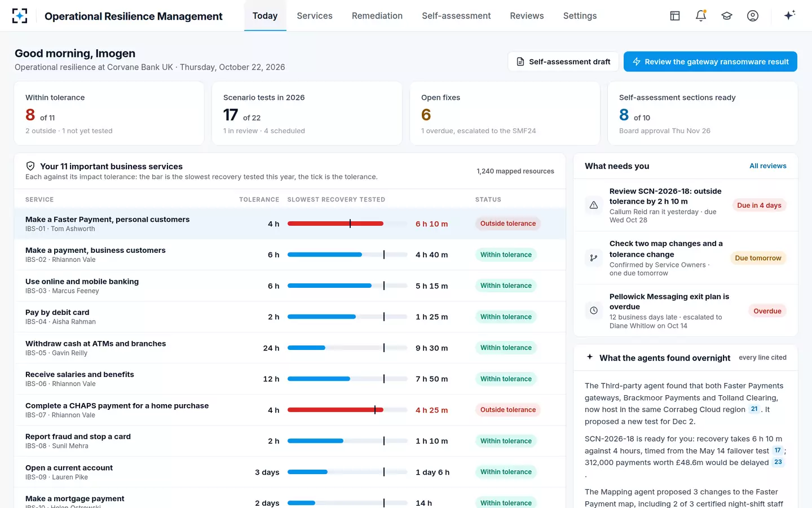Screen dimensions: 812x508
Task: Open citation 23 in the agents summary
Action: pos(778,462)
